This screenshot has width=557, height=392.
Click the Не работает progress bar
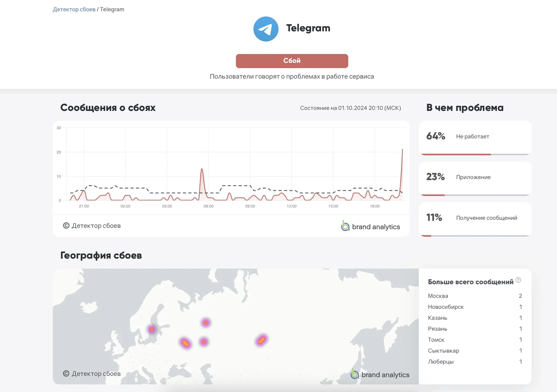pyautogui.click(x=475, y=154)
